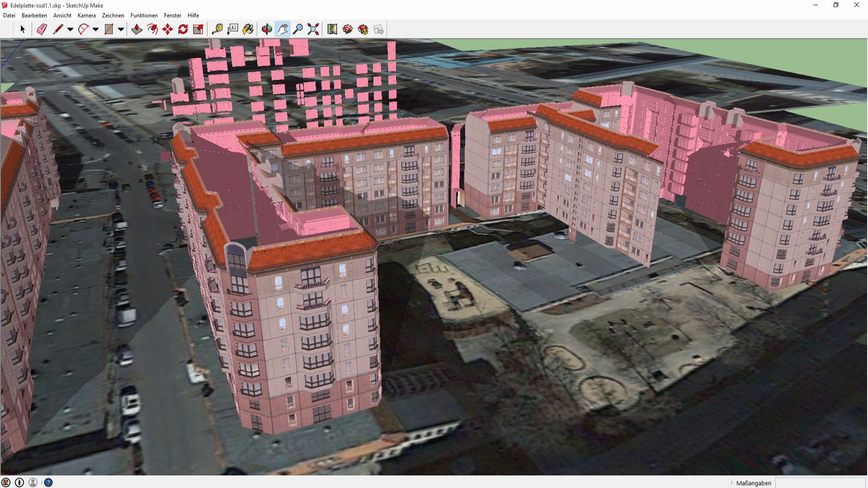Image resolution: width=868 pixels, height=488 pixels.
Task: Open the Fenster menu
Action: click(x=172, y=15)
